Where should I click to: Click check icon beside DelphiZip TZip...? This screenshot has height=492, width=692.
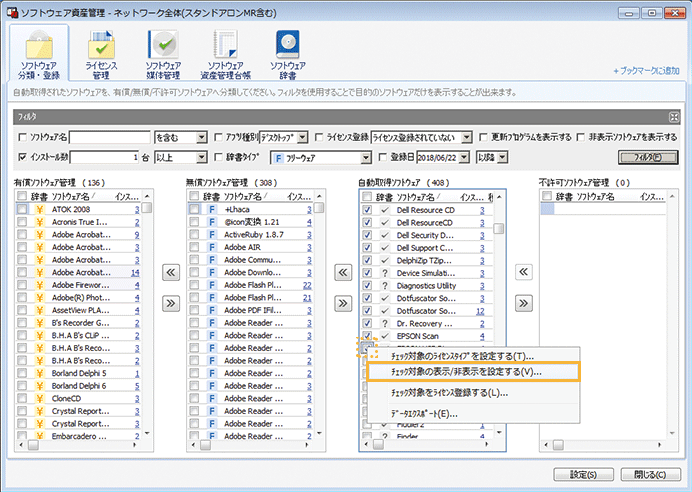(385, 260)
